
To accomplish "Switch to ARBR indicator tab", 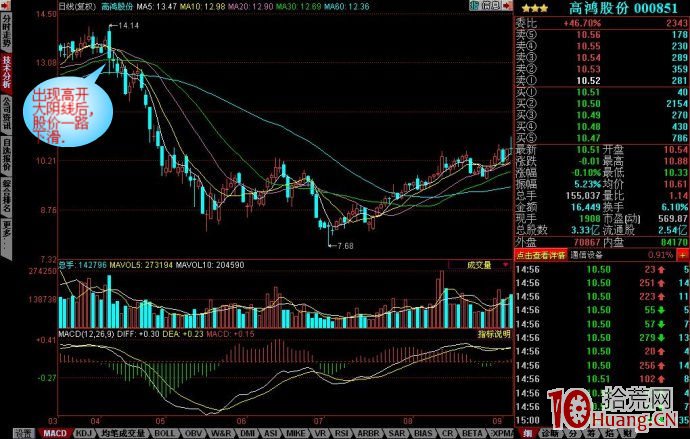I will coord(367,434).
